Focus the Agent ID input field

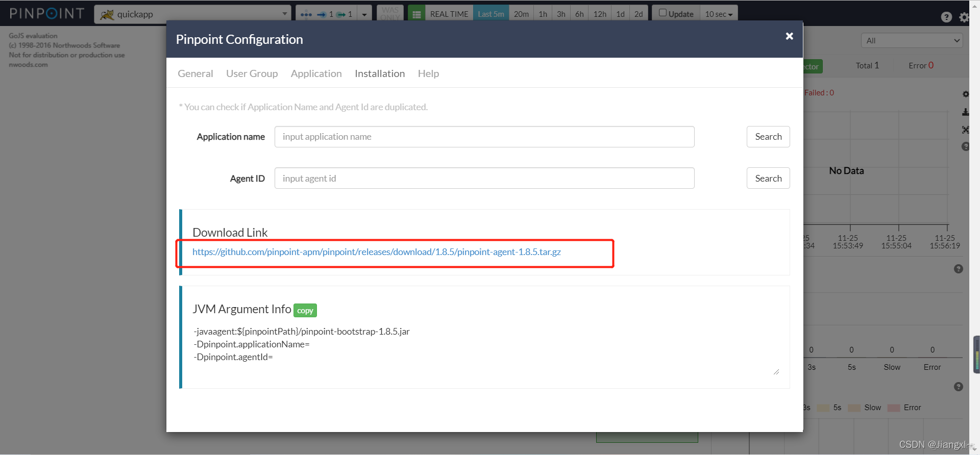(x=484, y=178)
